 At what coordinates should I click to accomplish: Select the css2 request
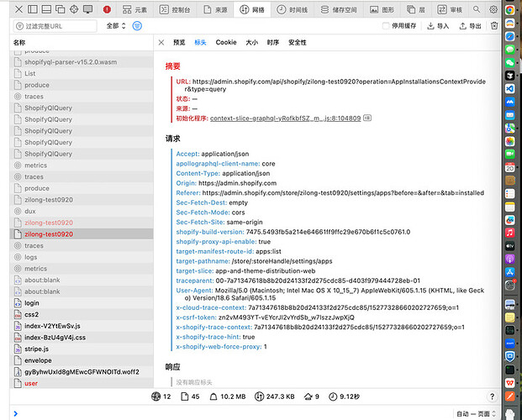[x=82, y=314]
